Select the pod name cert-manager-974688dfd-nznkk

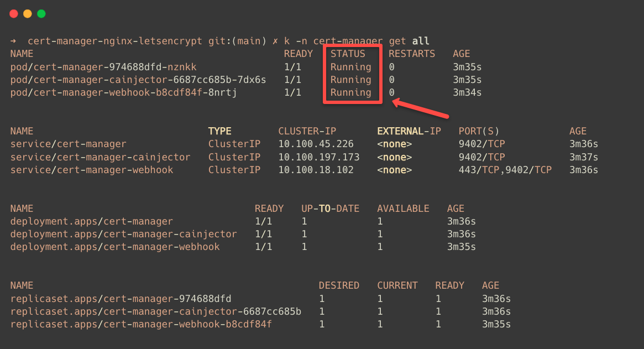(103, 66)
